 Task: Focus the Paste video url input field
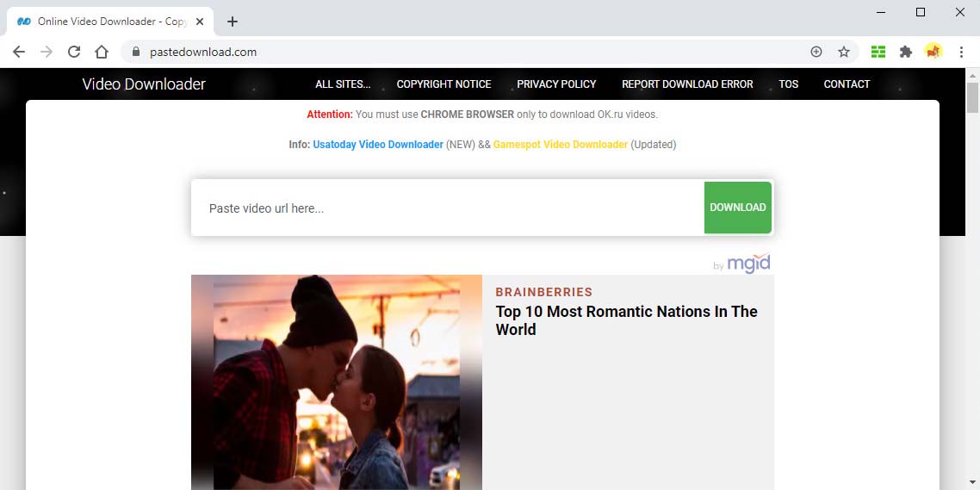448,208
